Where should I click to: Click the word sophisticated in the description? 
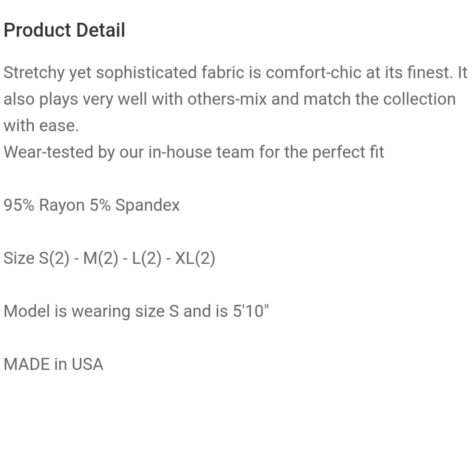[146, 73]
